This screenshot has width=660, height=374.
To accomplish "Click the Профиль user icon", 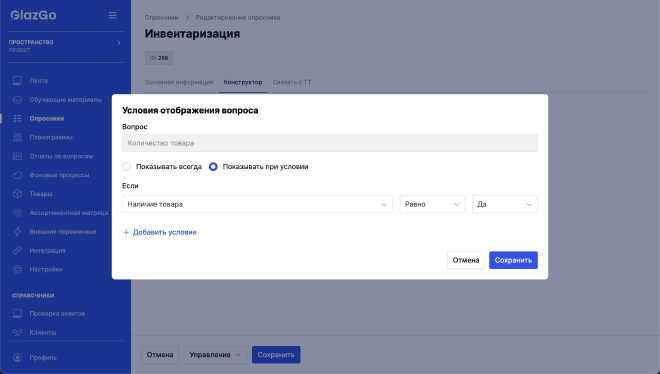I will 17,358.
